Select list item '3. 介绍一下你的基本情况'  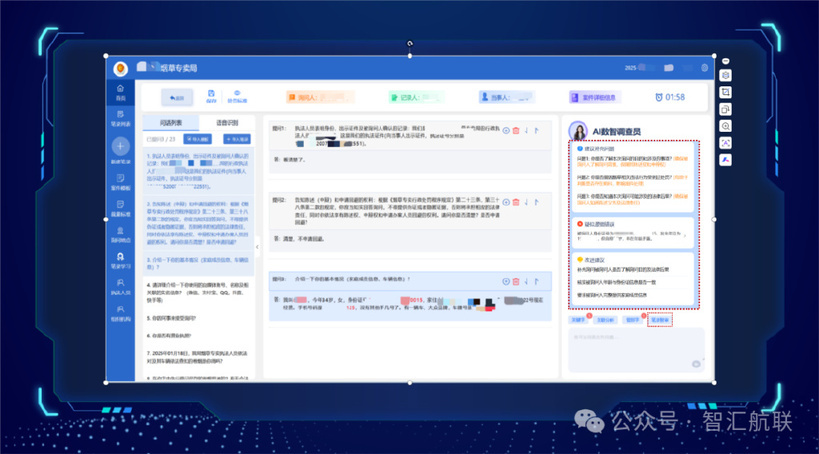(x=198, y=263)
